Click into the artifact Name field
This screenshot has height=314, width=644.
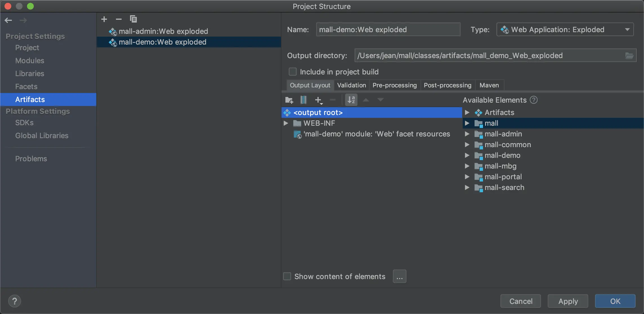(x=388, y=30)
